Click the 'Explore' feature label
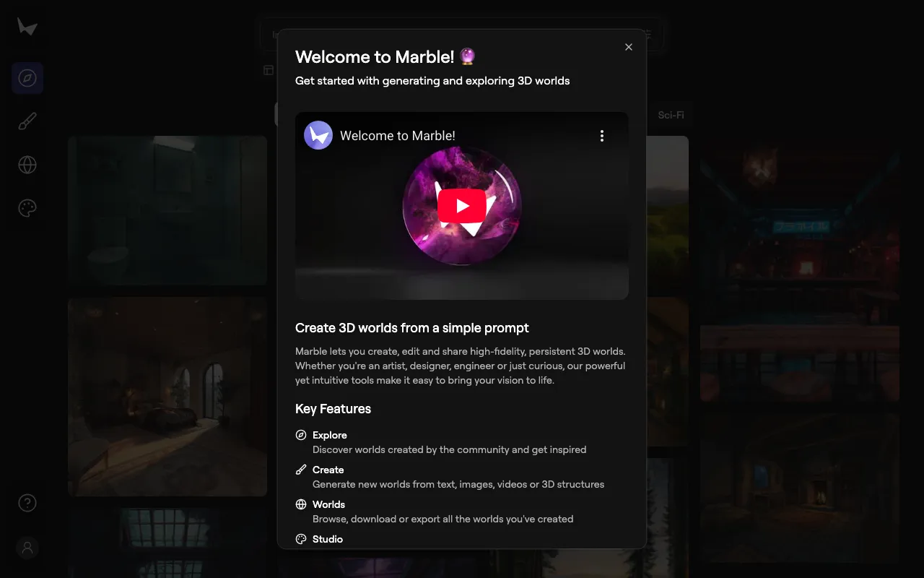Screen dimensions: 924x578 tap(330, 435)
